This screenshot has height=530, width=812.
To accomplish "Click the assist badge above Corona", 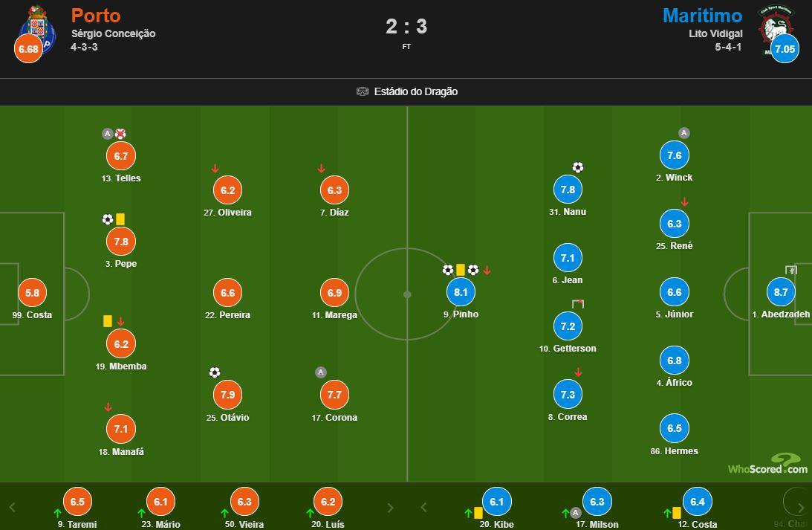I will [x=321, y=372].
